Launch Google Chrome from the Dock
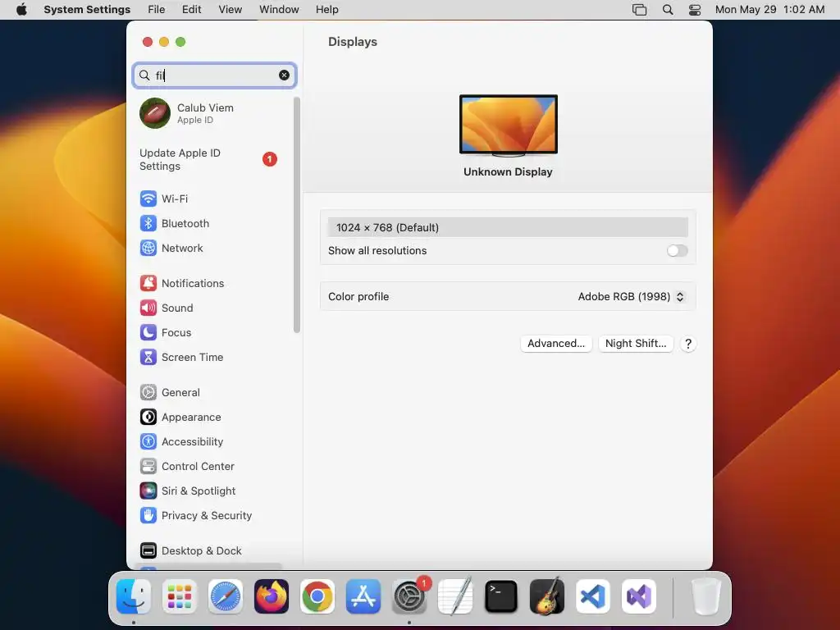Image resolution: width=840 pixels, height=630 pixels. [317, 596]
